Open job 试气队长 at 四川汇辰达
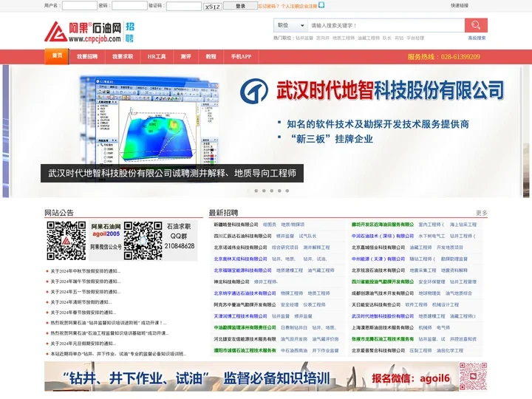This screenshot has width=532, height=399. click(307, 236)
